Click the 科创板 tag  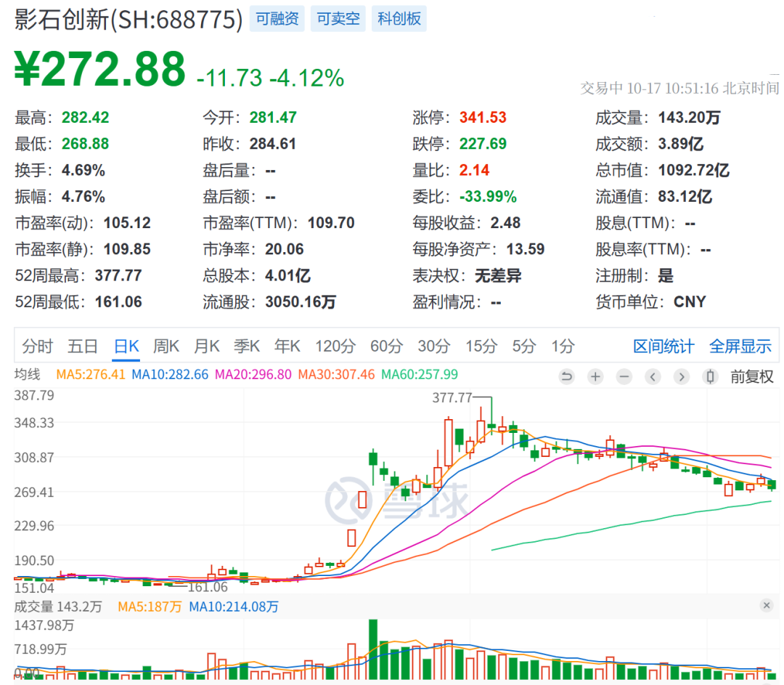[399, 19]
